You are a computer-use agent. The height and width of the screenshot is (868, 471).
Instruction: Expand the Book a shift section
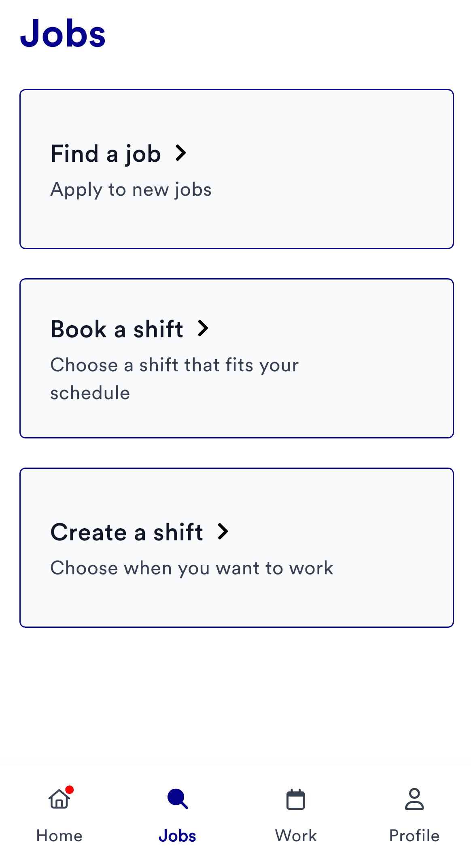236,357
